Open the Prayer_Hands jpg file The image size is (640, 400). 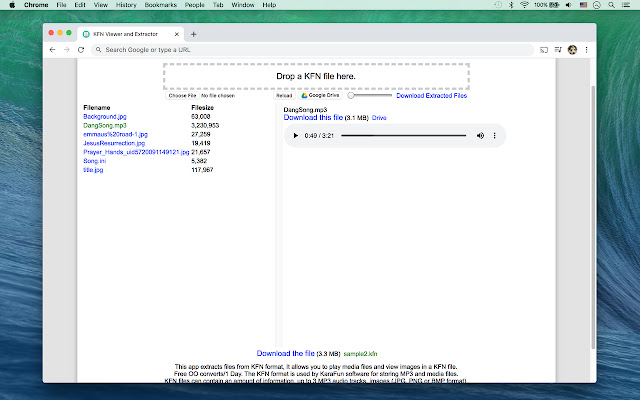point(136,152)
